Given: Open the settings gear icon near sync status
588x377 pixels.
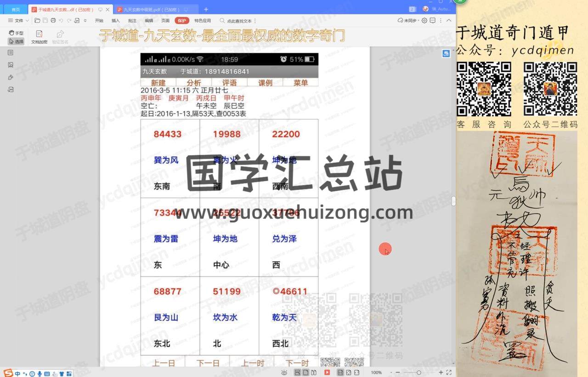Looking at the screenshot, I should 424,21.
